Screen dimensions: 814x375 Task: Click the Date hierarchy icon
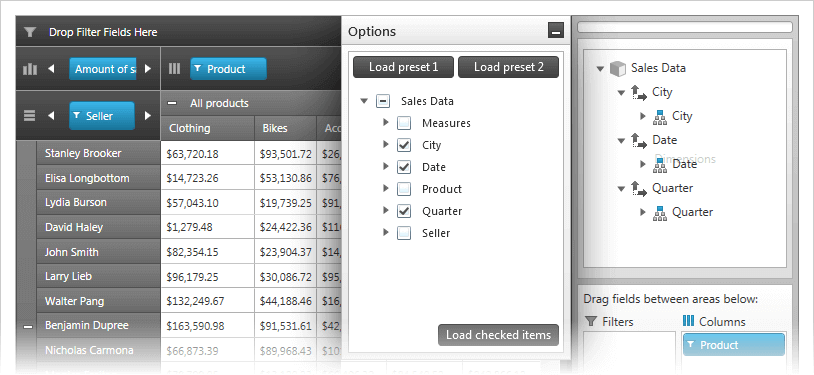[x=659, y=165]
